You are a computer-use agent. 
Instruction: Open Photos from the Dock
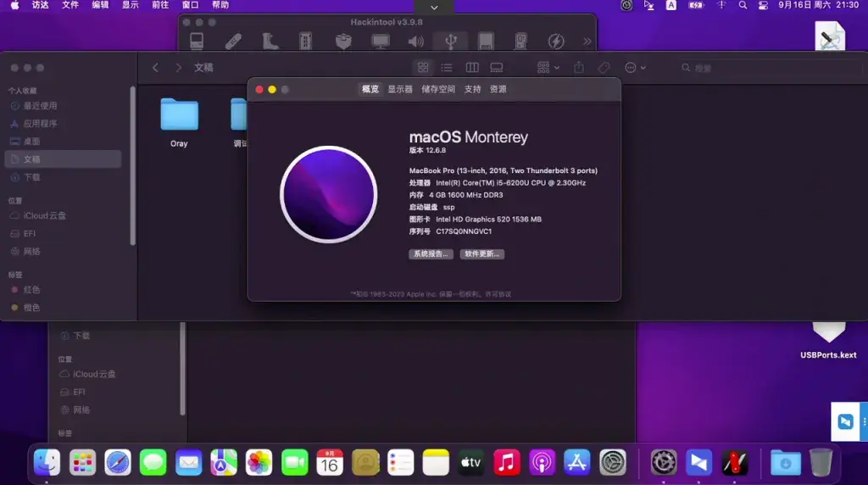point(259,462)
